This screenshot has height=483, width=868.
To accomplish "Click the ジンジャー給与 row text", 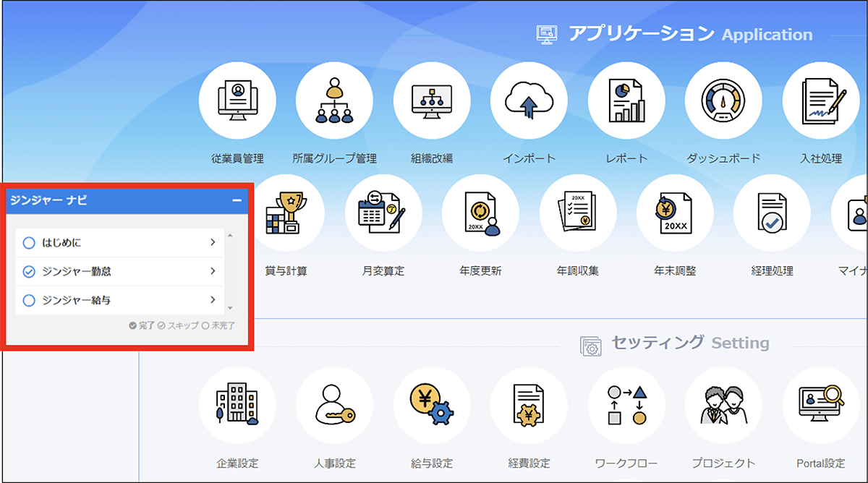I will 77,300.
